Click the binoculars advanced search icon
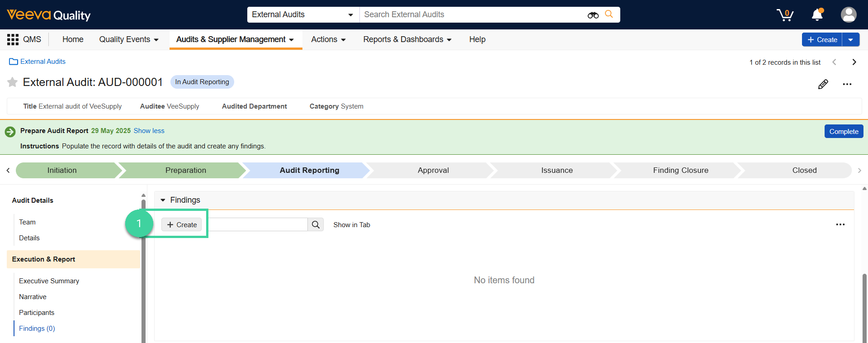 593,15
